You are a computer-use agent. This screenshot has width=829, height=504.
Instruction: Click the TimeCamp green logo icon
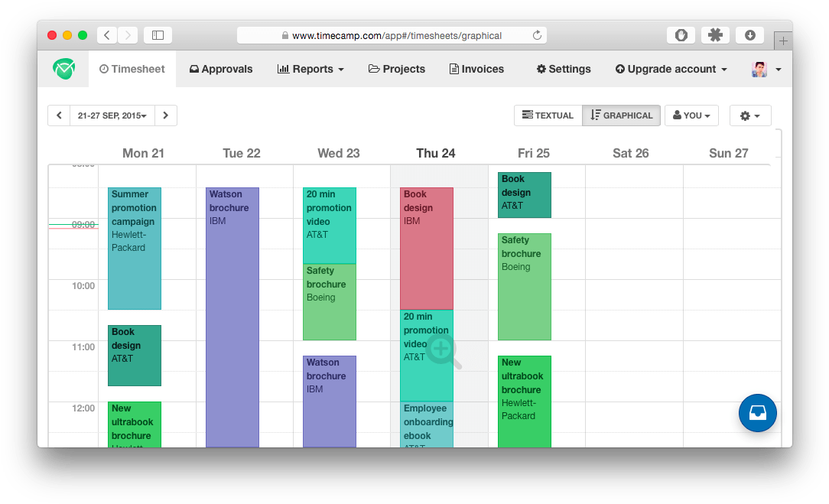[x=63, y=69]
